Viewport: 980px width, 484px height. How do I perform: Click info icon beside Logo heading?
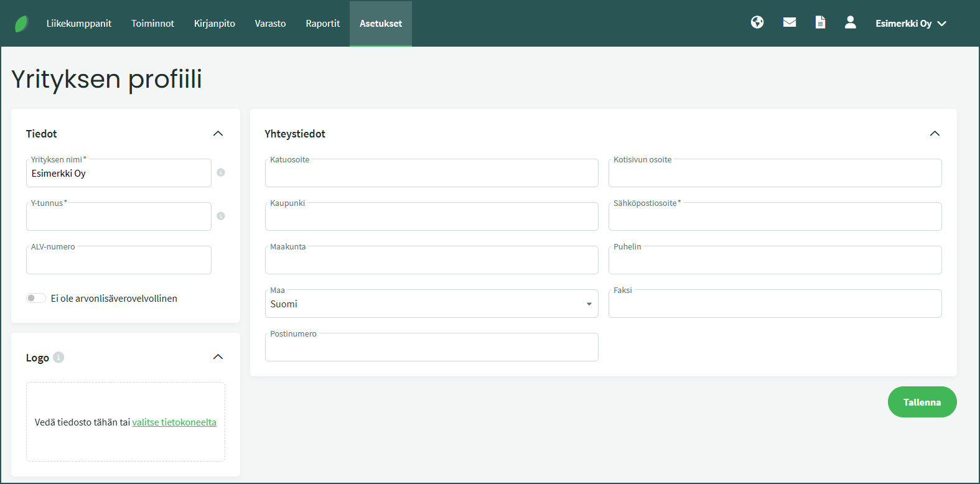pyautogui.click(x=58, y=357)
